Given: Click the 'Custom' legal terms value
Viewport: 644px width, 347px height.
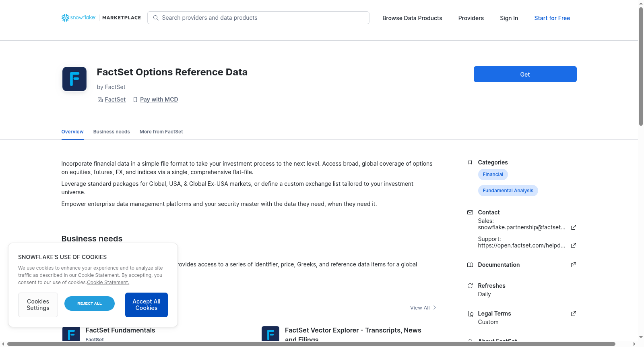Looking at the screenshot, I should pyautogui.click(x=488, y=322).
